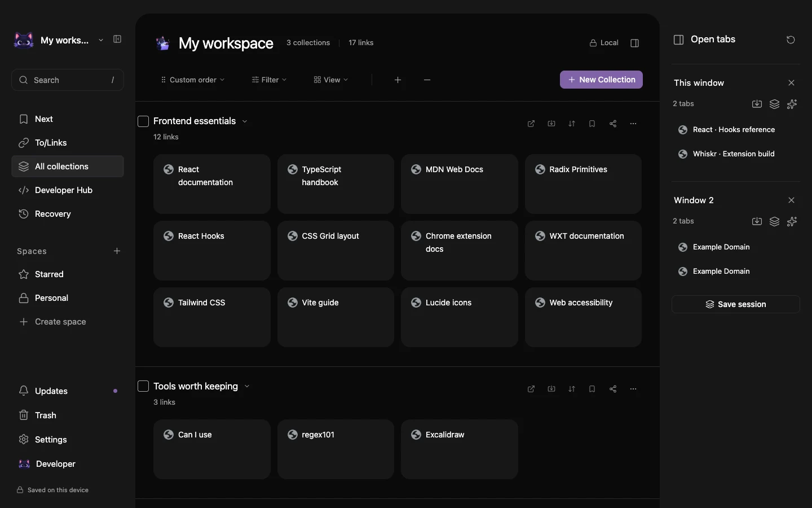The height and width of the screenshot is (508, 812).
Task: Click the sparkle icon in Window 2
Action: point(792,221)
